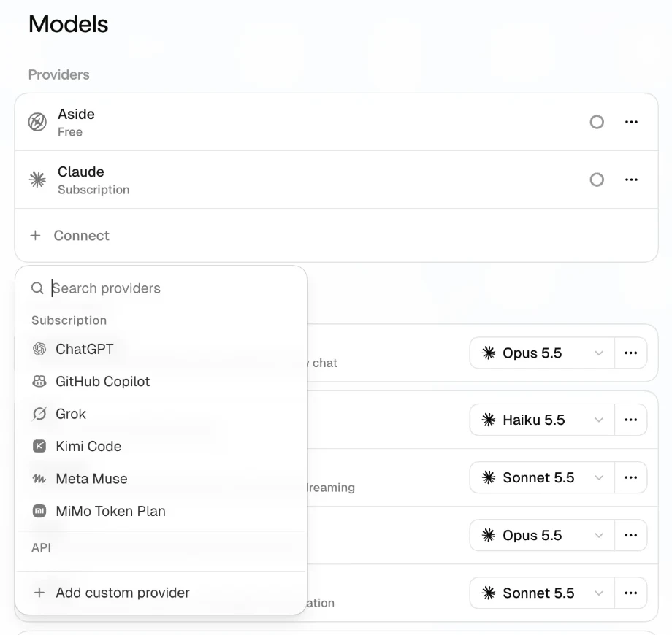The height and width of the screenshot is (635, 672).
Task: Click the Models page heading
Action: pos(68,24)
